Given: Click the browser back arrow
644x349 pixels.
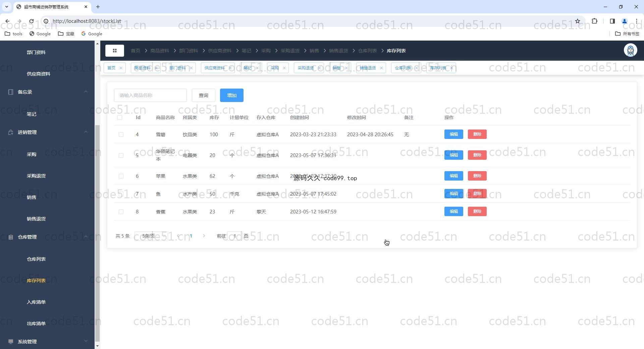Looking at the screenshot, I should 7,21.
